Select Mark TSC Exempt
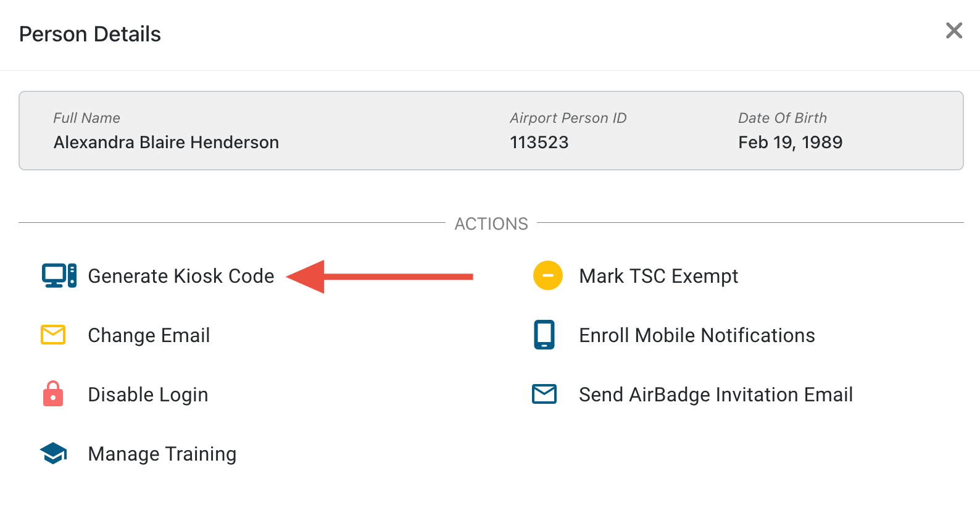The height and width of the screenshot is (510, 980). pyautogui.click(x=658, y=276)
